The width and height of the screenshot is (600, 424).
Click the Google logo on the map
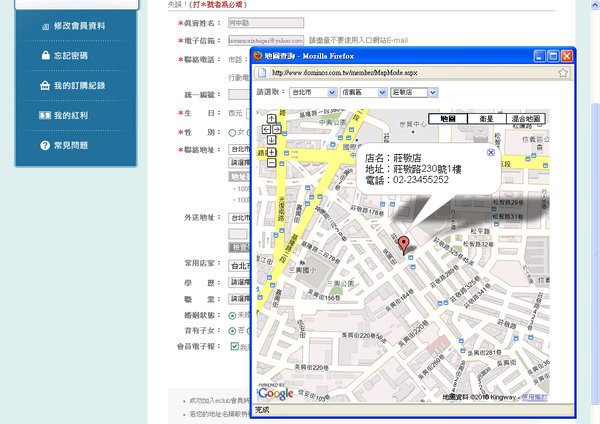point(276,393)
